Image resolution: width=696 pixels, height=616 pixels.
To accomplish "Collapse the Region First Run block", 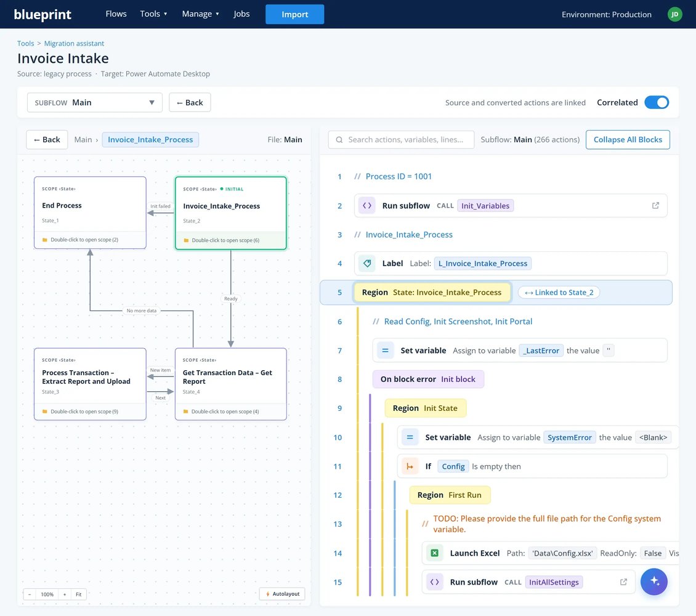I will pos(450,495).
